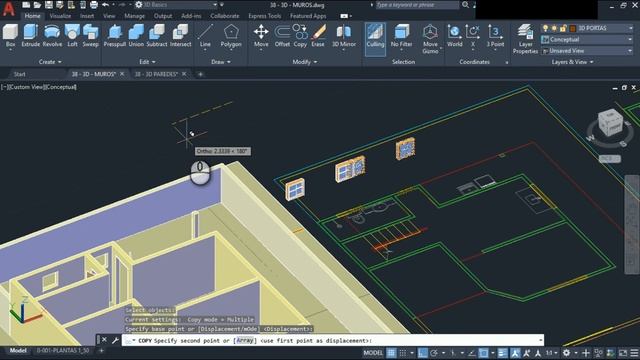Set the UCS to World
The image size is (640, 360).
(454, 36)
